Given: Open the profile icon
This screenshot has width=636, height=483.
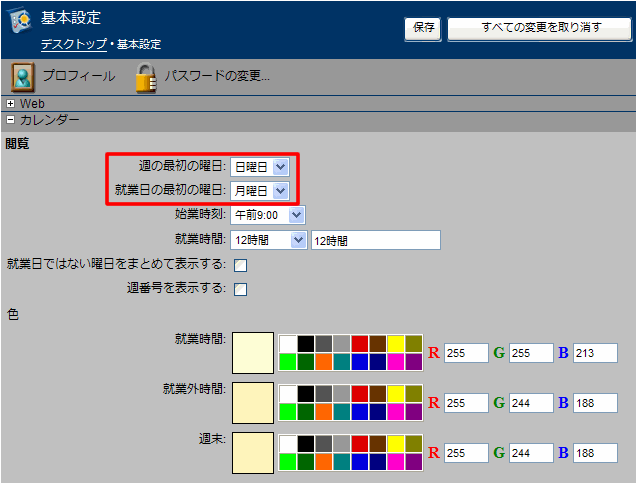Looking at the screenshot, I should coord(23,77).
